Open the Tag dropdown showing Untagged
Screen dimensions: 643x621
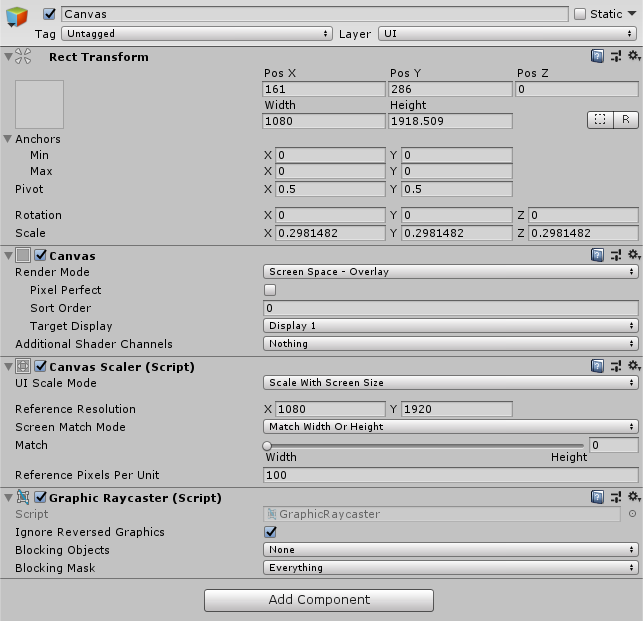click(197, 34)
